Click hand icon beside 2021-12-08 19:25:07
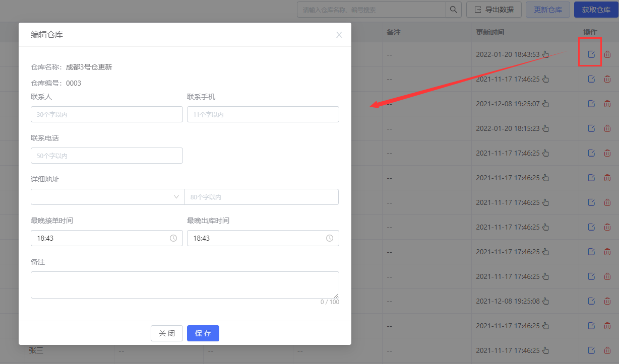 (545, 104)
